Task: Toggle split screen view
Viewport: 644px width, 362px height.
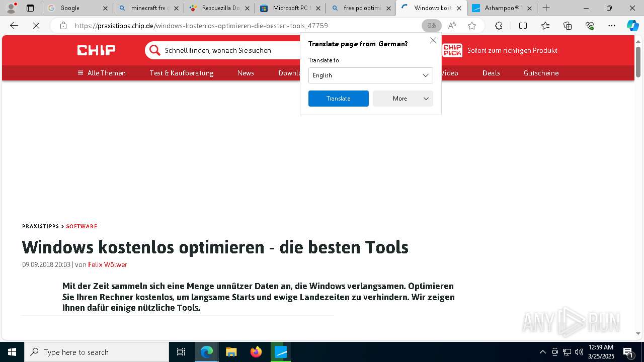Action: [x=523, y=26]
